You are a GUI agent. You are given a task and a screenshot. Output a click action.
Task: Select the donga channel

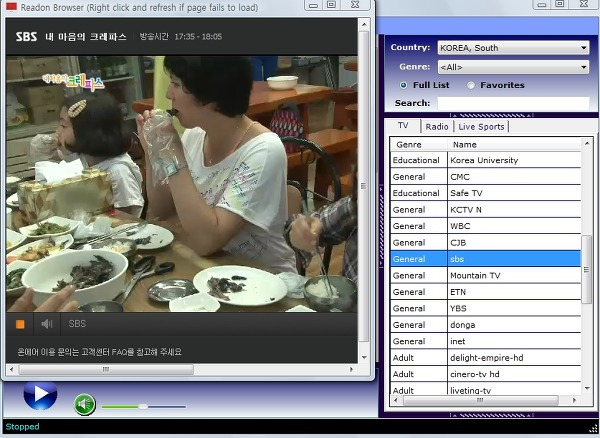pyautogui.click(x=485, y=325)
